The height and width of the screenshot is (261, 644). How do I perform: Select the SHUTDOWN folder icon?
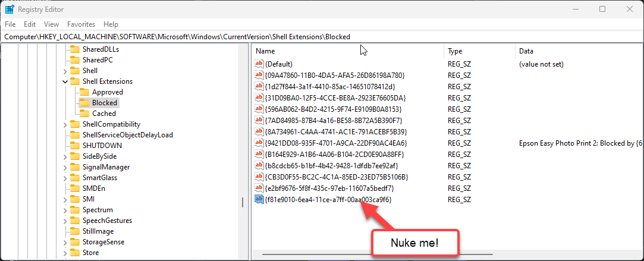coord(75,145)
